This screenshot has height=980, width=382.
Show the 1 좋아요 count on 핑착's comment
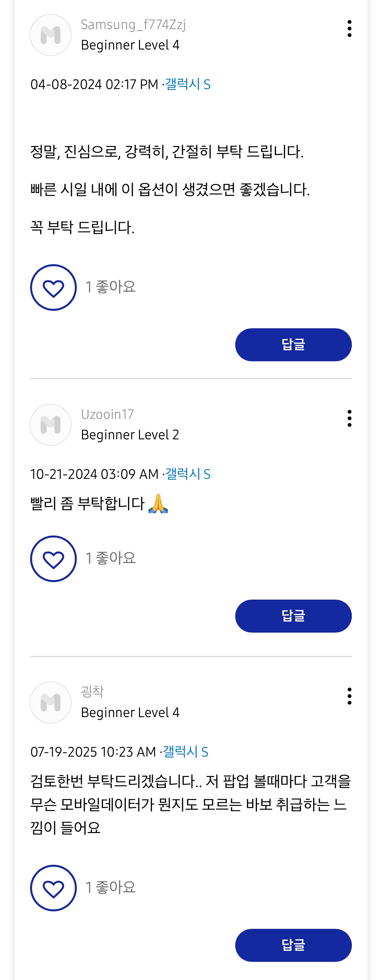tap(110, 887)
